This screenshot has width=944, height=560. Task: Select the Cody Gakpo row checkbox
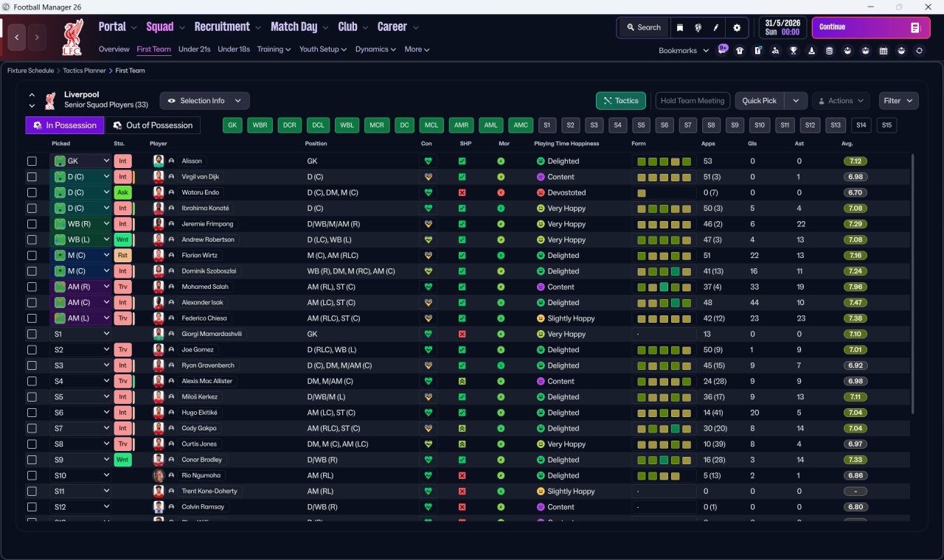pos(32,428)
